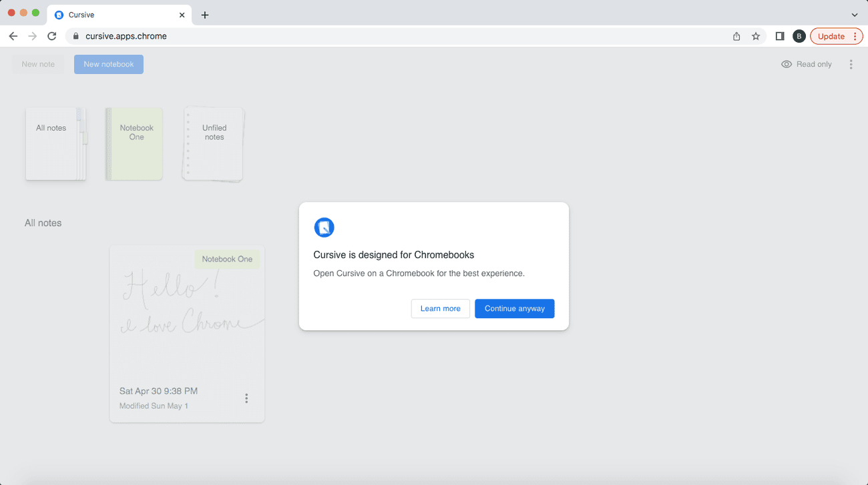The image size is (868, 485).
Task: Click the Continue anyway button
Action: click(514, 308)
